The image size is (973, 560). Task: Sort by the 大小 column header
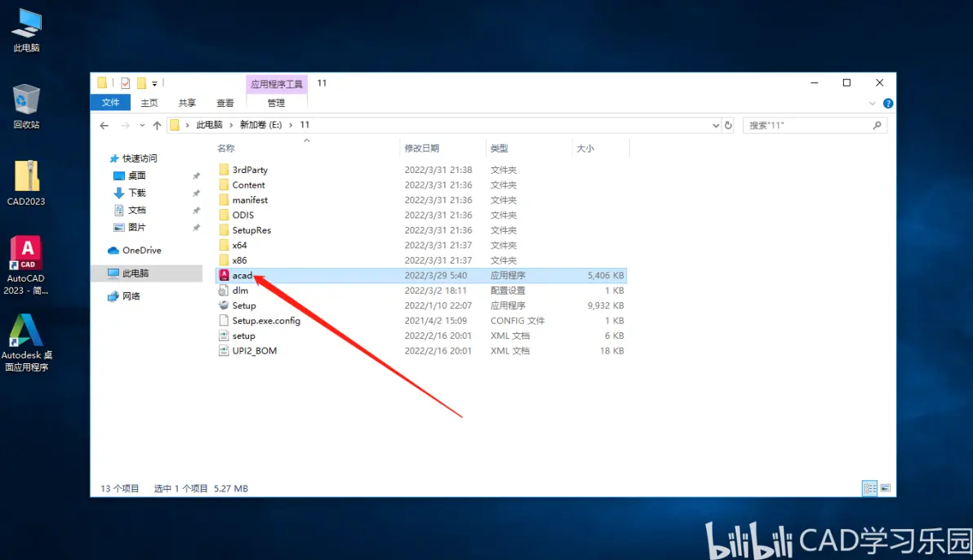pyautogui.click(x=585, y=149)
